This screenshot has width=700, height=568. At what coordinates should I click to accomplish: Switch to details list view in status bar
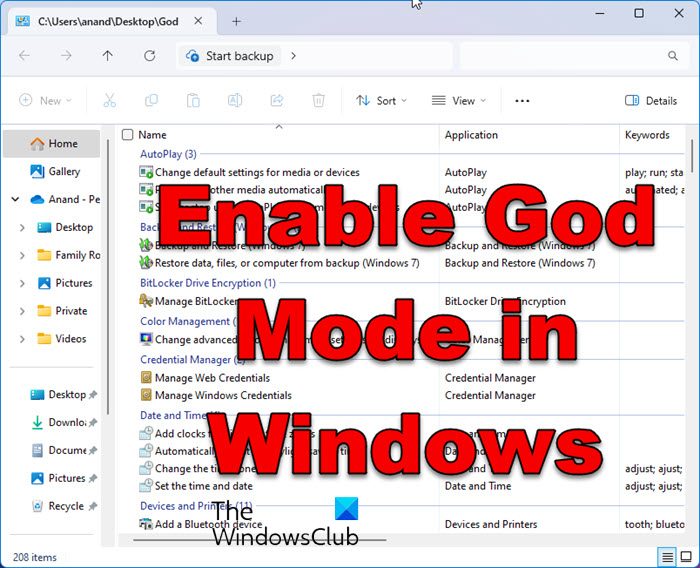click(x=667, y=556)
